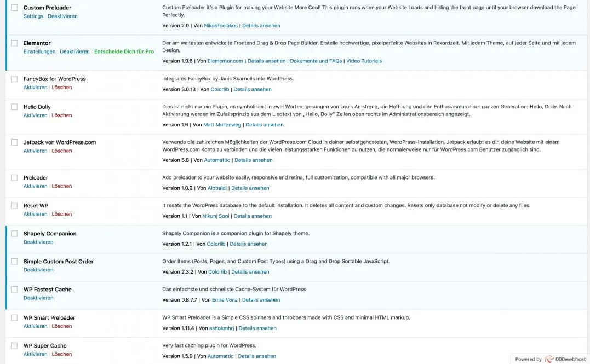Open Custom Preloader Settings

(33, 16)
